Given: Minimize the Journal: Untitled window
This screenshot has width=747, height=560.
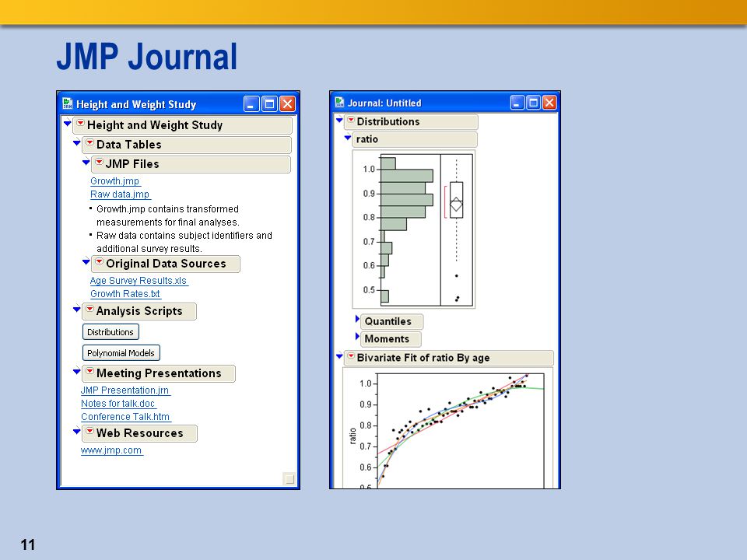Looking at the screenshot, I should (517, 103).
